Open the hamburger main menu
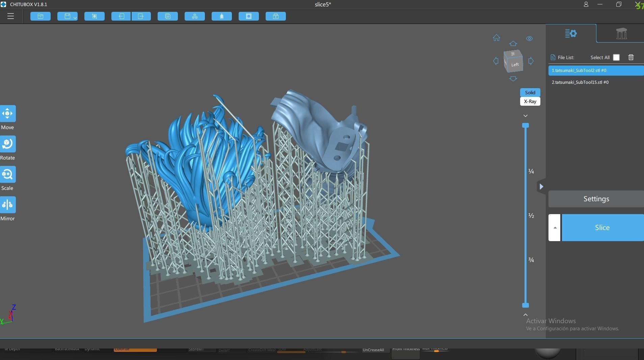The image size is (644, 360). pos(10,16)
